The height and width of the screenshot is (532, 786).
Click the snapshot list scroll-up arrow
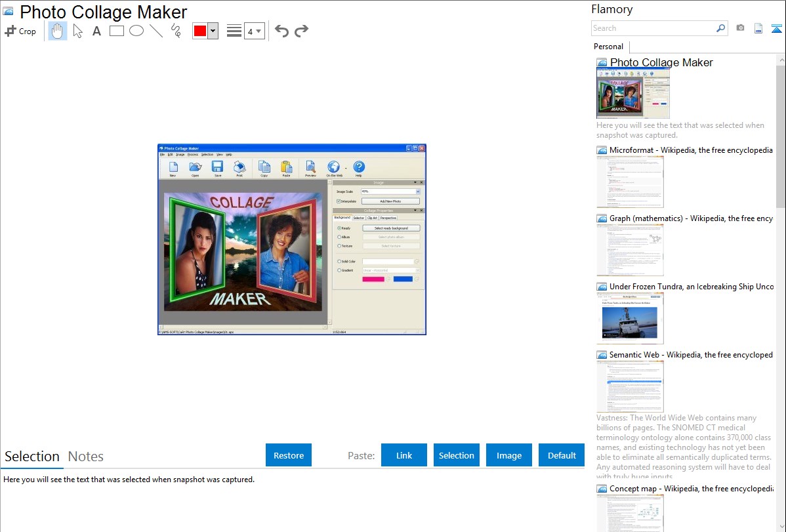[781, 60]
